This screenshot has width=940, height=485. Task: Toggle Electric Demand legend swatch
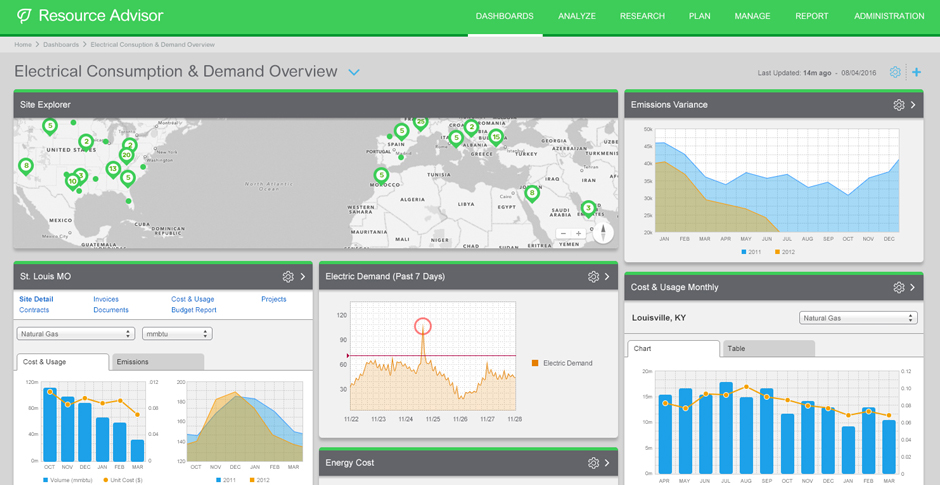[x=535, y=363]
